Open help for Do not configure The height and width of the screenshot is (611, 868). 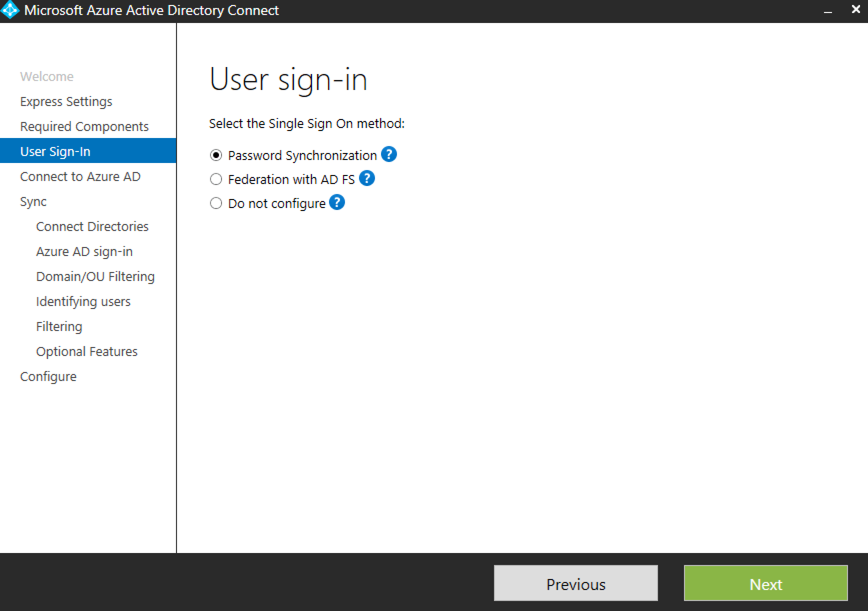tap(337, 202)
